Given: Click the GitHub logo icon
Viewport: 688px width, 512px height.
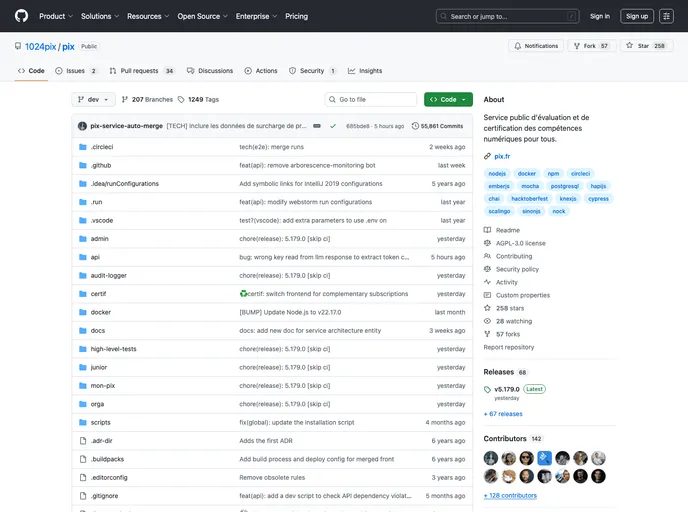Looking at the screenshot, I should coord(21,16).
